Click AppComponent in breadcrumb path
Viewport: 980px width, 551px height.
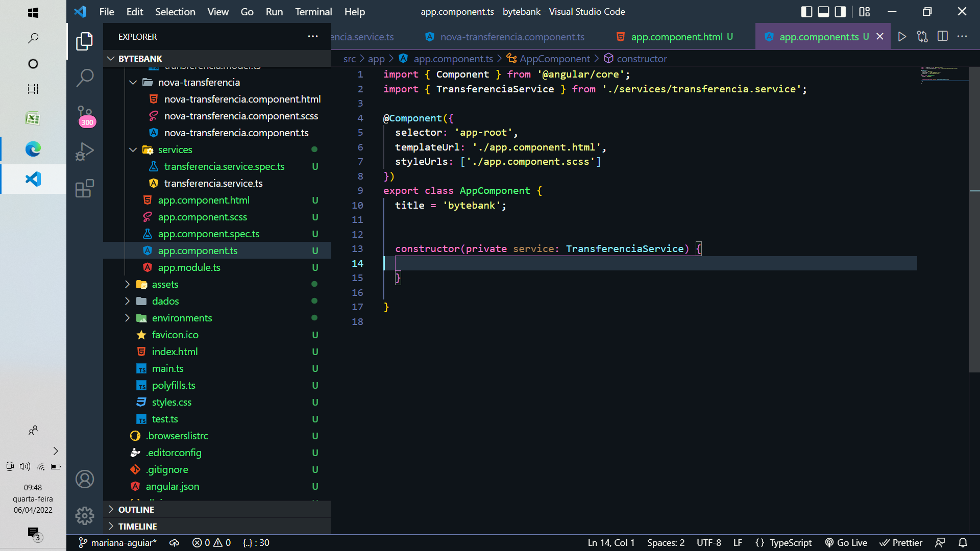(x=555, y=59)
